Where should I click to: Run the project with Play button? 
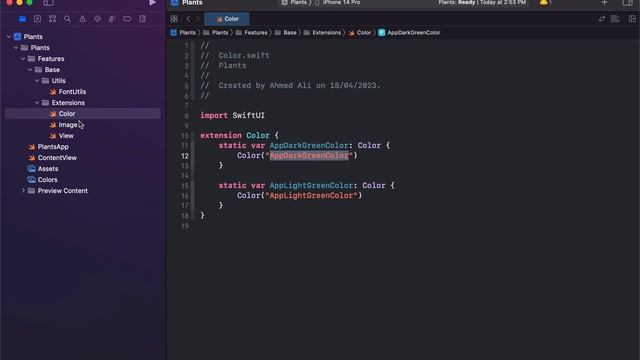[152, 3]
